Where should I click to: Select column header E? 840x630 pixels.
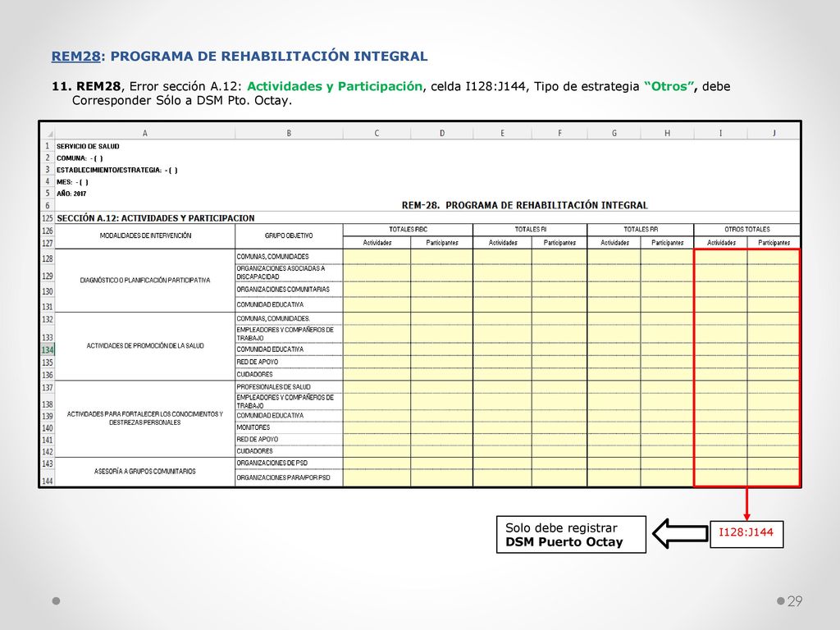pos(503,133)
